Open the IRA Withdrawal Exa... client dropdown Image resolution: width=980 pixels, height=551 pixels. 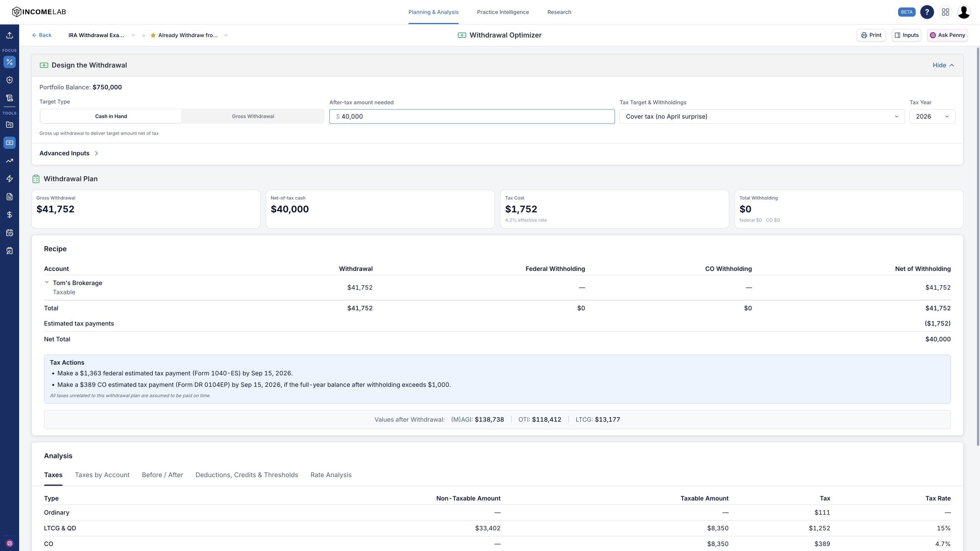point(101,35)
